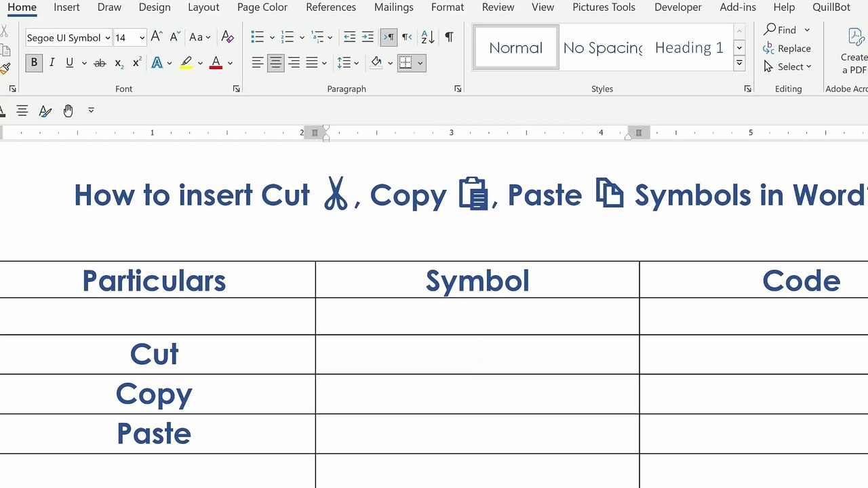Toggle Underline formatting
868x488 pixels.
click(x=69, y=63)
